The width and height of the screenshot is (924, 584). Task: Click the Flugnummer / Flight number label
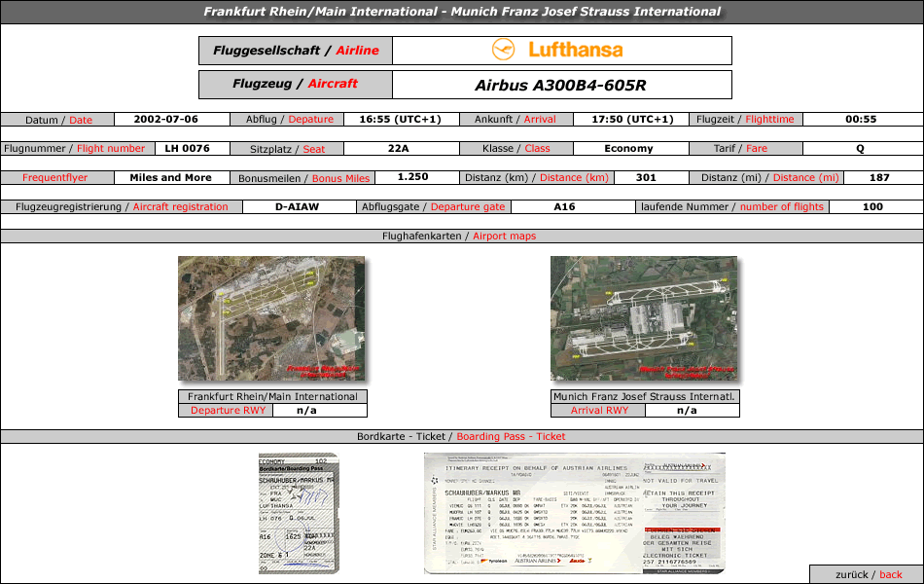[x=78, y=149]
